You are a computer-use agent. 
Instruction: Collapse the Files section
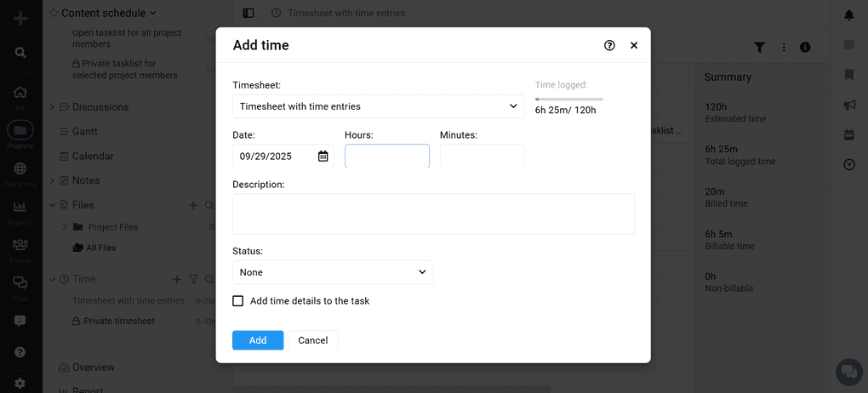(52, 205)
